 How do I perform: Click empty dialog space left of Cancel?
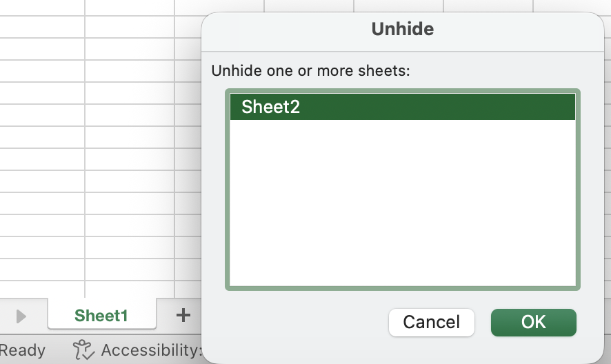(297, 323)
